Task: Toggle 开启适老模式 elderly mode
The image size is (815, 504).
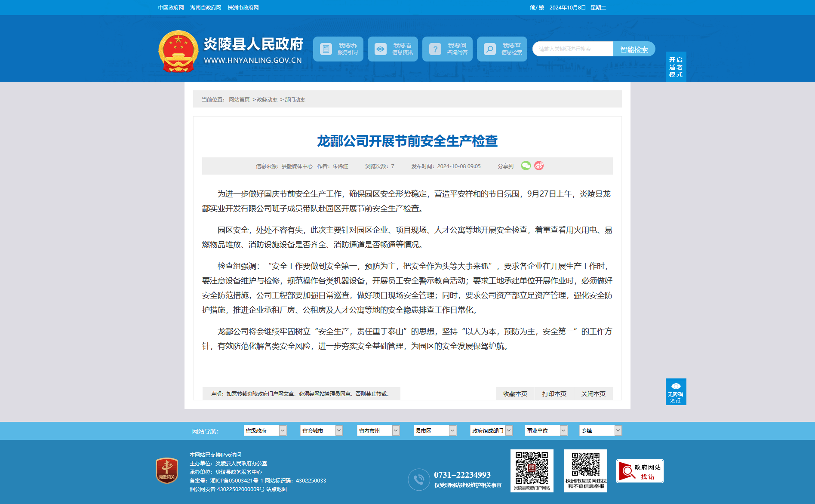Action: pyautogui.click(x=676, y=67)
